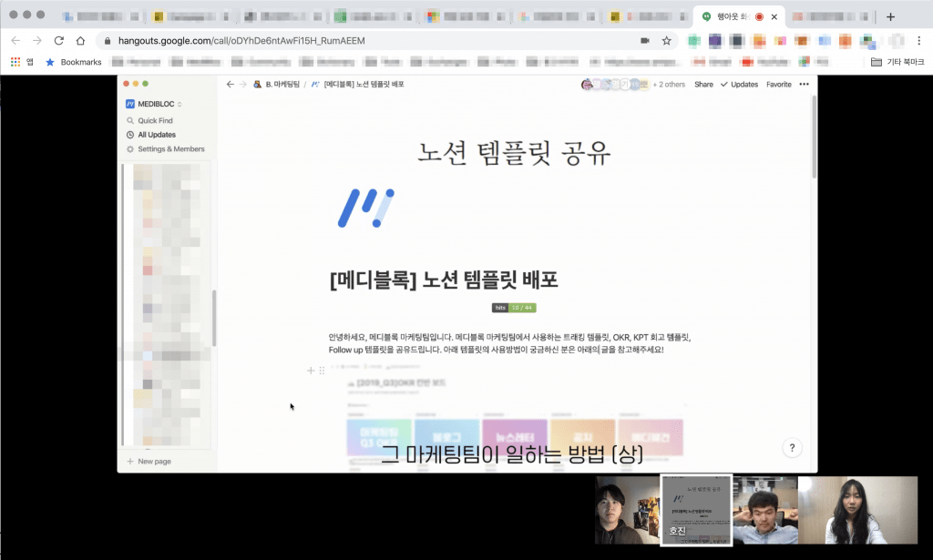Click the viewer avatars group
Screen dimensions: 933x560
click(615, 85)
